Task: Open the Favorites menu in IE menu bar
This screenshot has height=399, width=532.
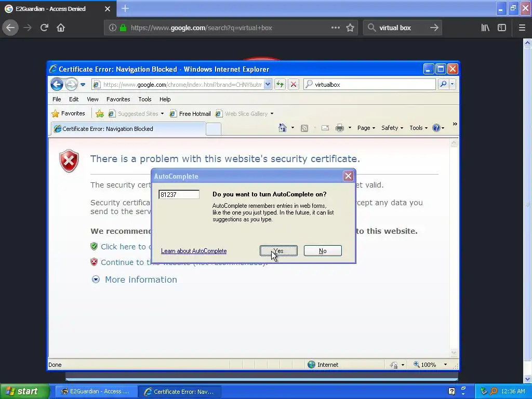Action: click(118, 99)
